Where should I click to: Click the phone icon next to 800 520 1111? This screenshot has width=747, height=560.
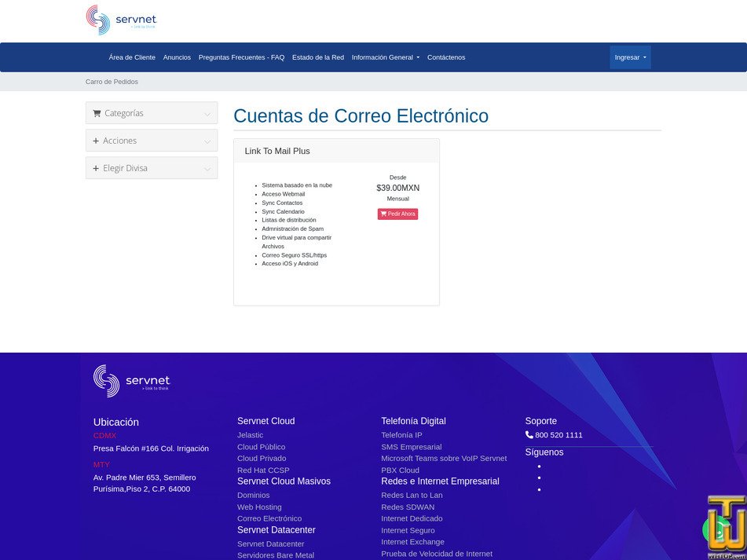tap(529, 435)
